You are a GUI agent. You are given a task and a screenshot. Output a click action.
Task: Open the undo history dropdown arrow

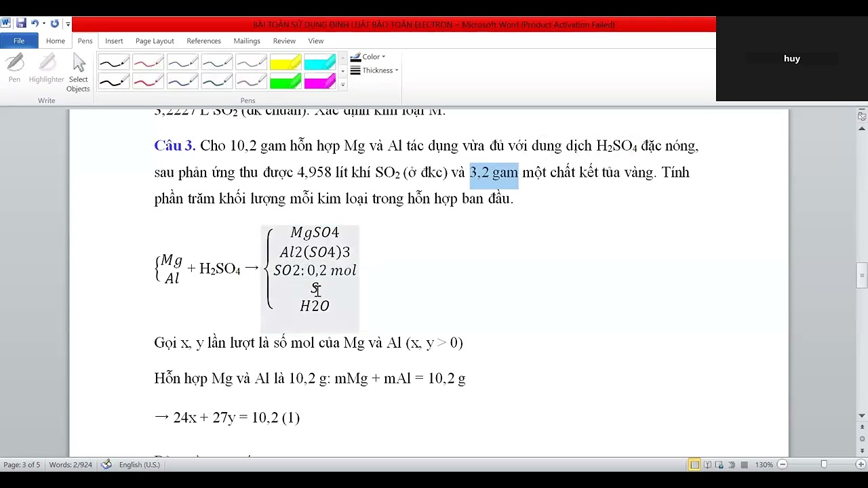(43, 24)
